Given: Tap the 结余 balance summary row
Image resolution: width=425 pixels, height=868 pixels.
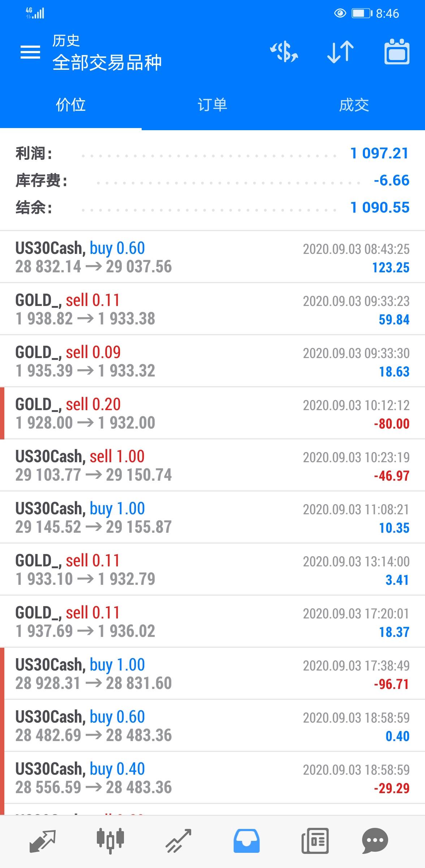Looking at the screenshot, I should 212,208.
